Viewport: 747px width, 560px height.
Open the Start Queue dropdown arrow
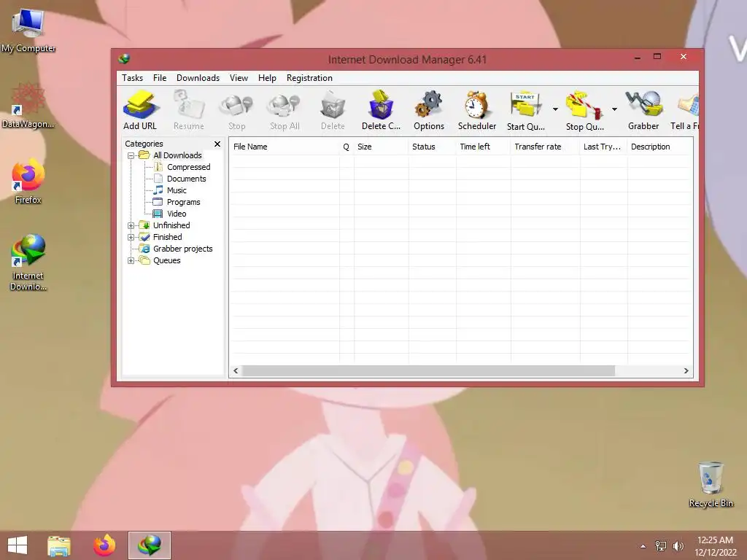555,109
